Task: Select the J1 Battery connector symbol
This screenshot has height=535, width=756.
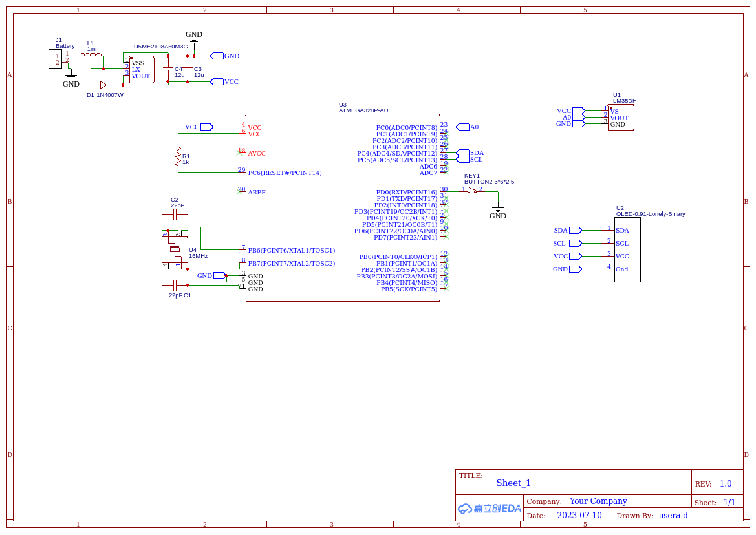Action: [56, 59]
